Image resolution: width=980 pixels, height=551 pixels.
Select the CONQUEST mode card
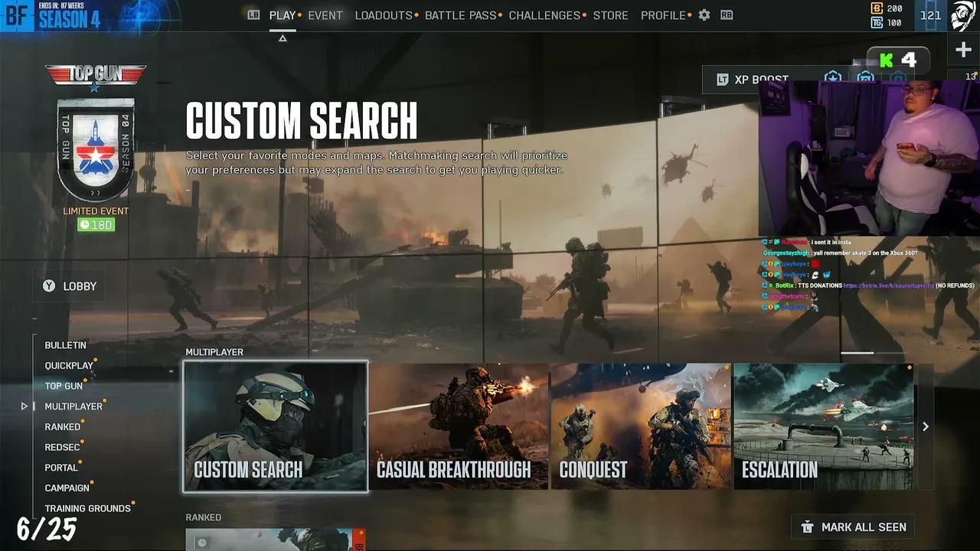641,426
